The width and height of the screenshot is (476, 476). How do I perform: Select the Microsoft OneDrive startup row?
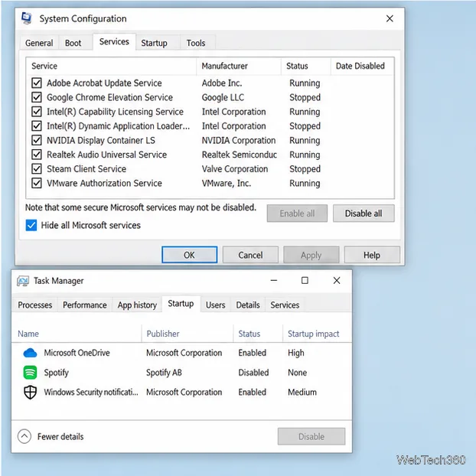point(181,353)
